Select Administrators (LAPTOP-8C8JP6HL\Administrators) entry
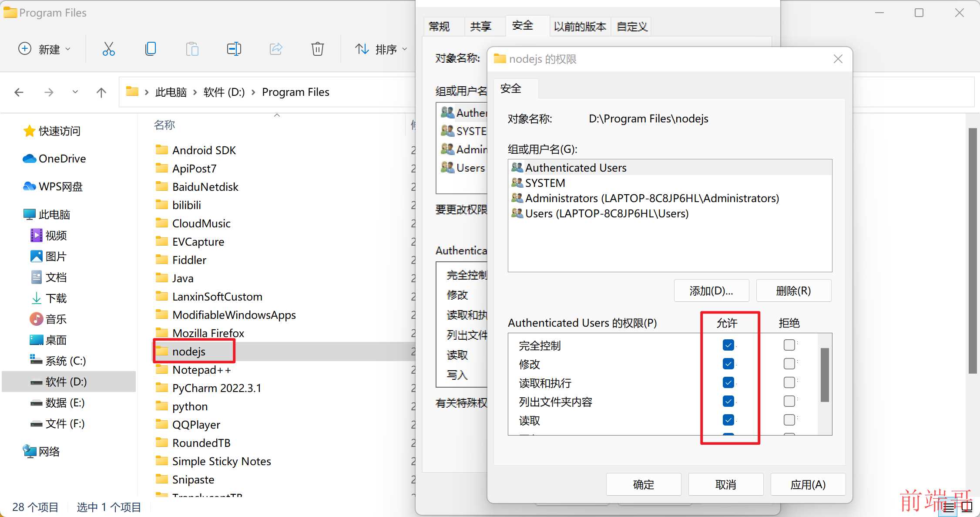The width and height of the screenshot is (980, 517). 670,198
